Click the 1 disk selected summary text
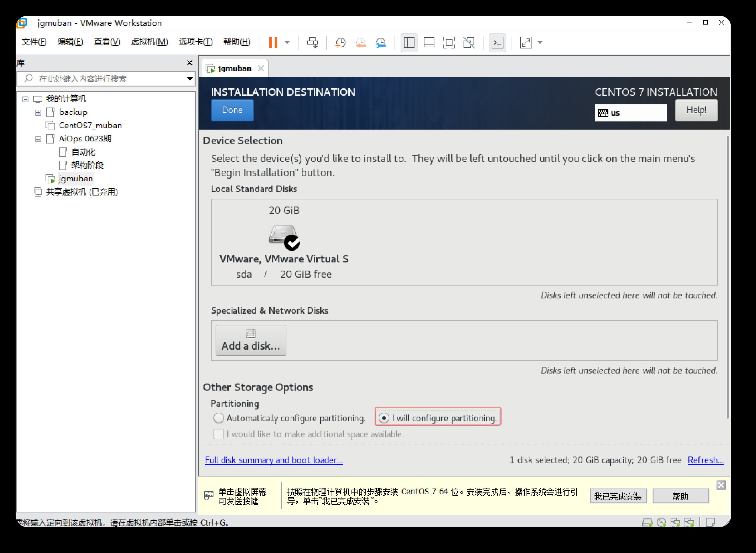This screenshot has width=756, height=553. [x=596, y=460]
